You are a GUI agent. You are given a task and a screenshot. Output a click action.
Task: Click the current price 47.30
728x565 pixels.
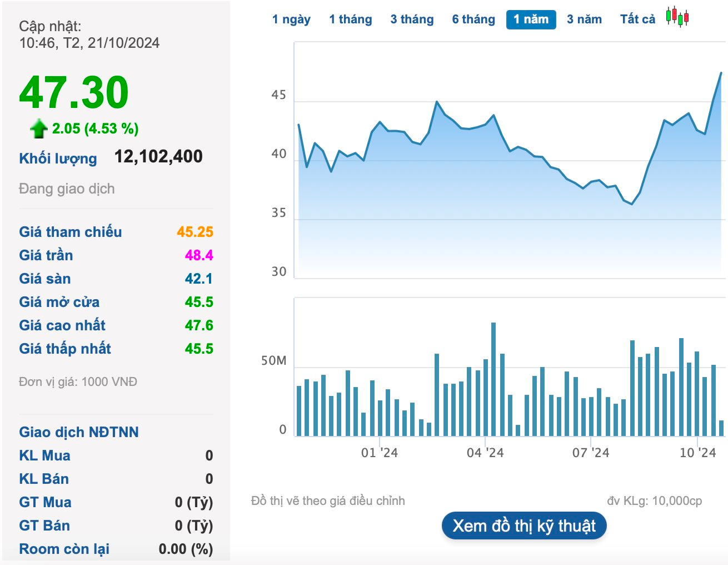[x=74, y=92]
